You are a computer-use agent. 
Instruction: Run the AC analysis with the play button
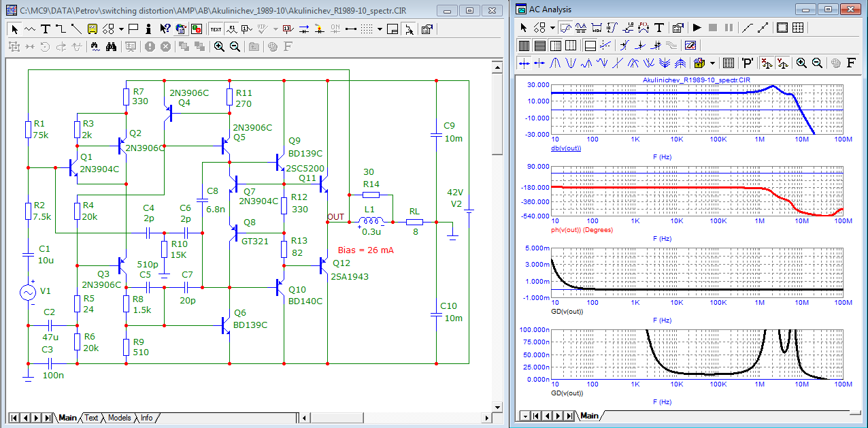[697, 28]
